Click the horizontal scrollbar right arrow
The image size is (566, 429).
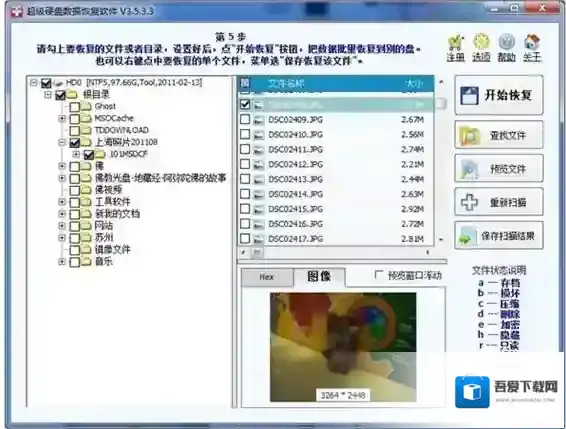[428, 252]
